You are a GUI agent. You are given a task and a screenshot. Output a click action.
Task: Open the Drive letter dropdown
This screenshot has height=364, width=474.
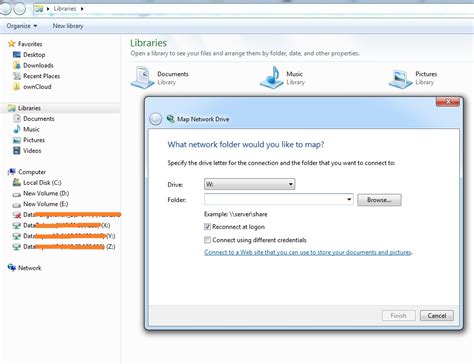[249, 184]
